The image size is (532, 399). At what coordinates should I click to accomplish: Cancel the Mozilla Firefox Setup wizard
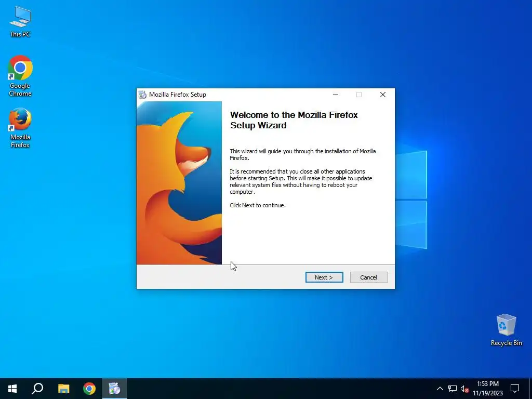368,277
